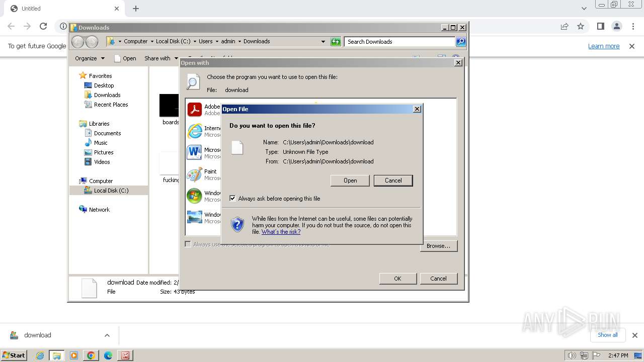Uncheck Always ask before opening this file
The height and width of the screenshot is (362, 644).
coord(232,199)
